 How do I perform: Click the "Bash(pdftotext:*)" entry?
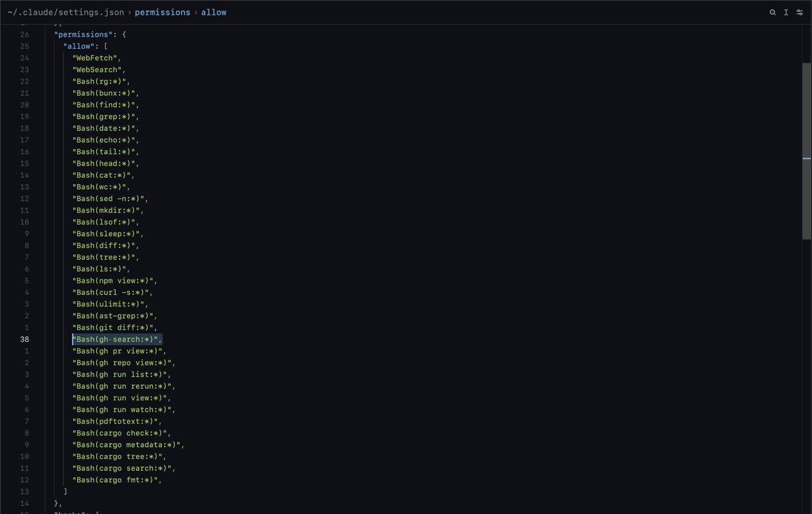coord(117,421)
